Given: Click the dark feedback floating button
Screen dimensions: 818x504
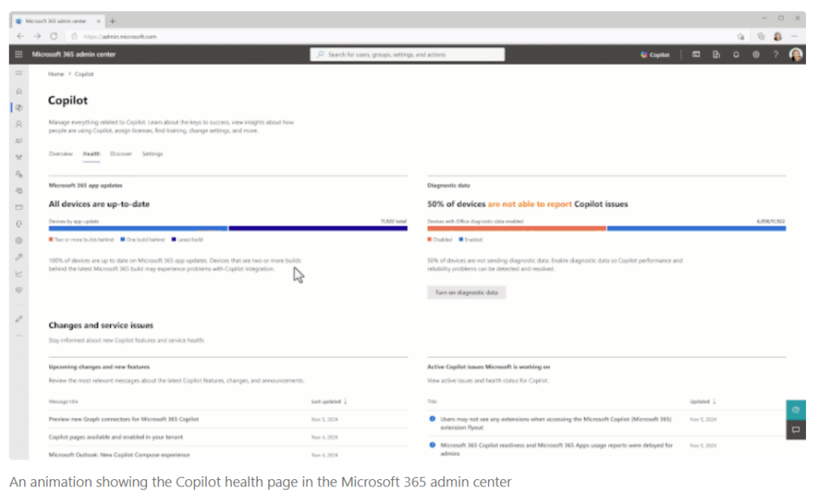Looking at the screenshot, I should click(x=796, y=430).
